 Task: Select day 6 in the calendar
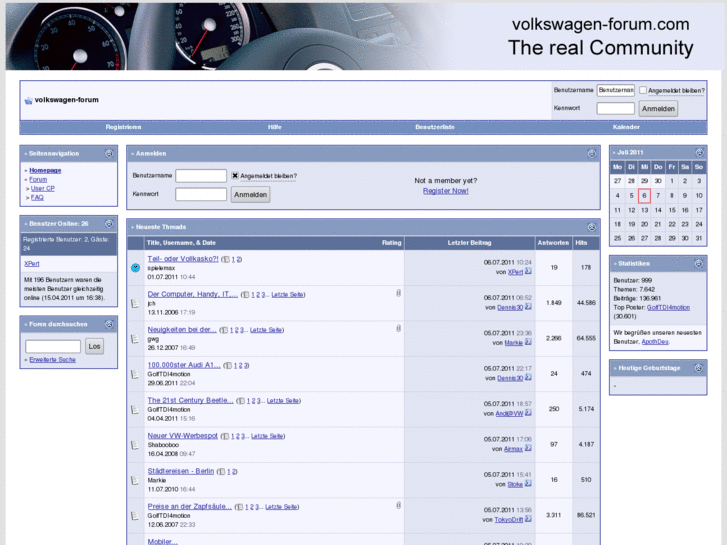[x=644, y=196]
